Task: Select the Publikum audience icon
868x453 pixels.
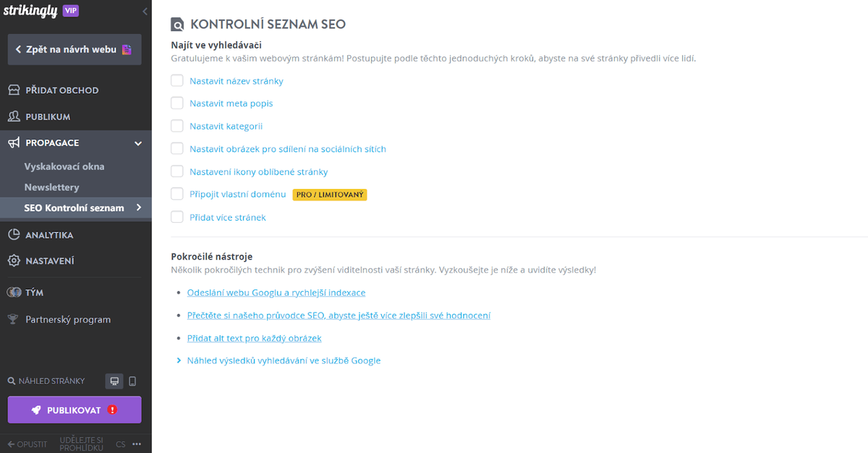Action: coord(15,116)
